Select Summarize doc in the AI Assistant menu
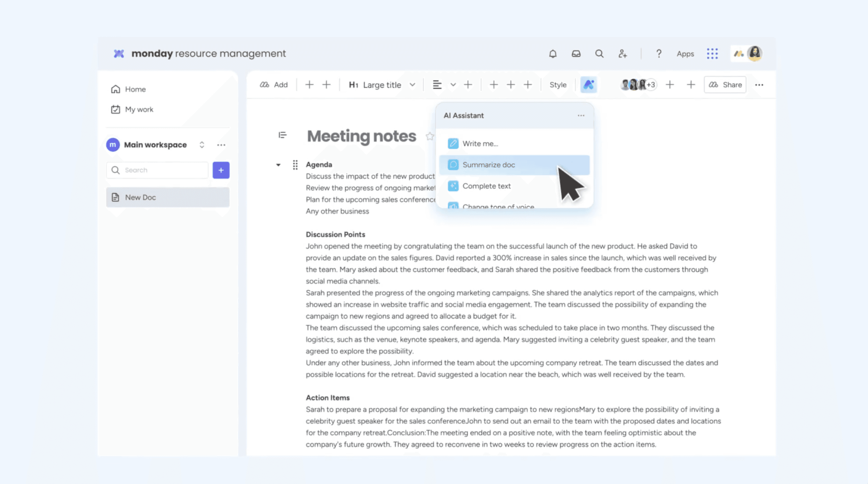Screen dimensions: 868x484 [x=489, y=165]
